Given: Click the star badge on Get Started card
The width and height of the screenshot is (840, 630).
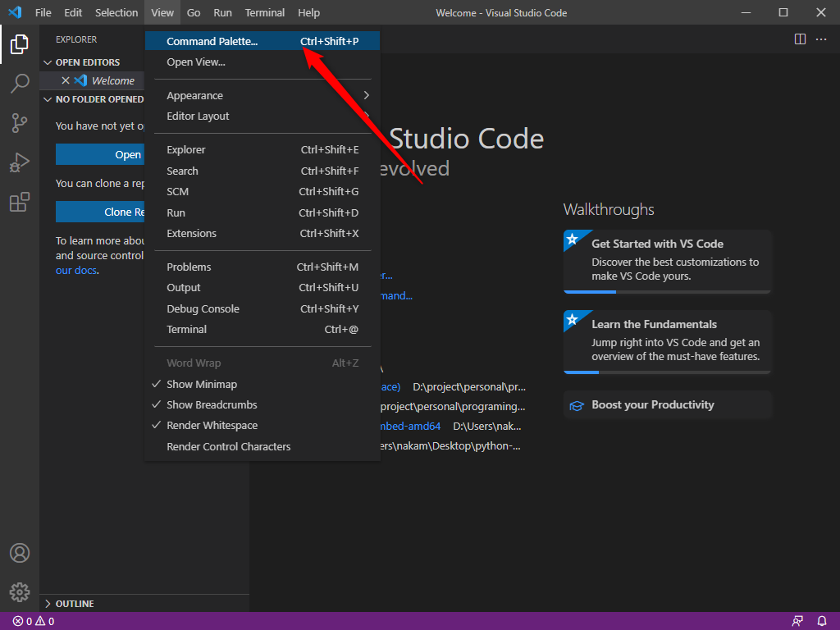Looking at the screenshot, I should click(572, 239).
